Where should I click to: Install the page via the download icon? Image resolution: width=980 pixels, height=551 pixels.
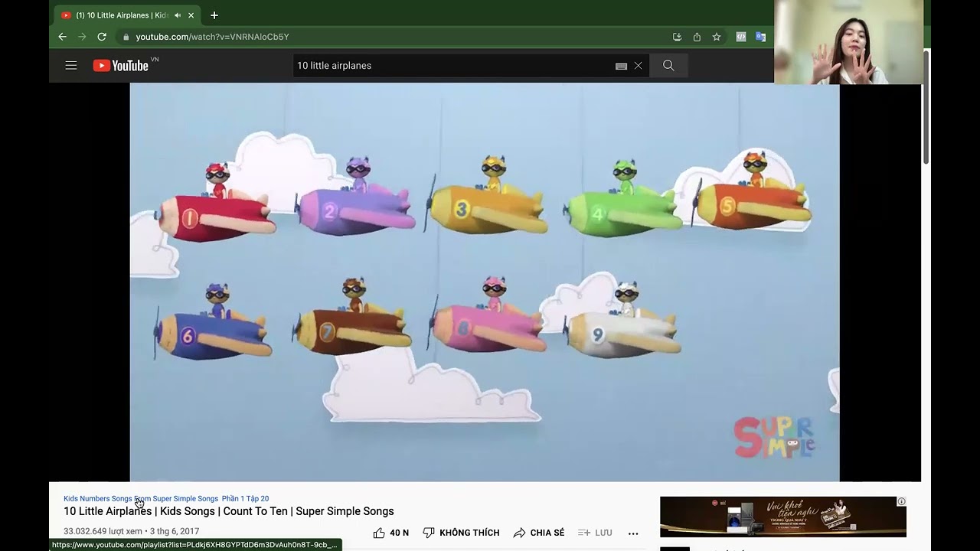(x=677, y=37)
